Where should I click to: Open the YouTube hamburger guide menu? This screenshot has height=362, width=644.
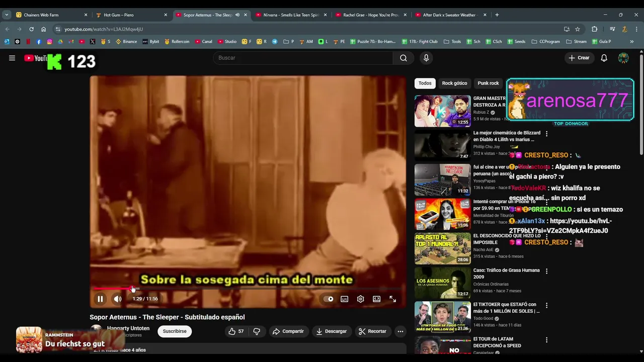[x=12, y=58]
